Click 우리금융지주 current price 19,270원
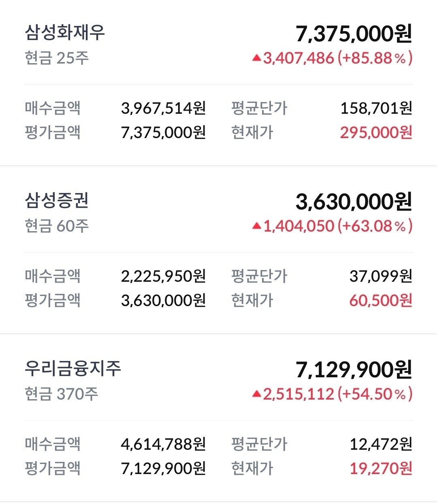 381,469
